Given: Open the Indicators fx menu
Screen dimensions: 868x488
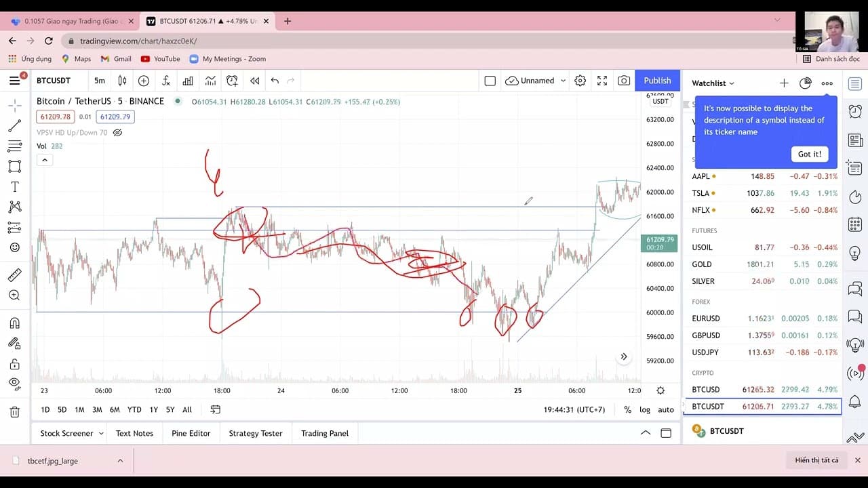Looking at the screenshot, I should click(x=165, y=81).
